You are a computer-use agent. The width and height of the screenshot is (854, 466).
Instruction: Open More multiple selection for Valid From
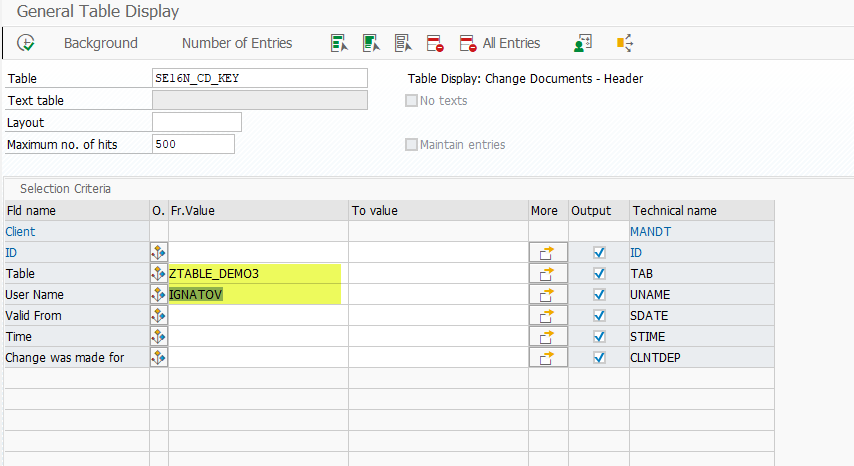click(x=548, y=315)
